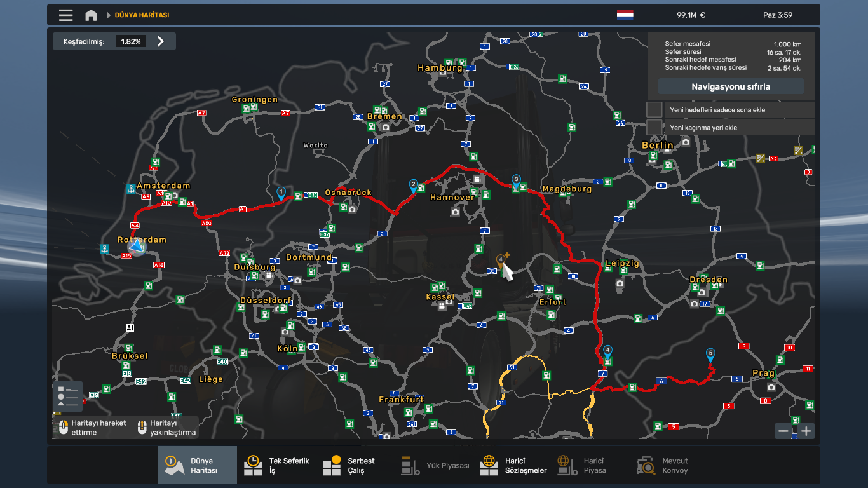Go to the home screen icon
This screenshot has width=868, height=488.
click(91, 15)
